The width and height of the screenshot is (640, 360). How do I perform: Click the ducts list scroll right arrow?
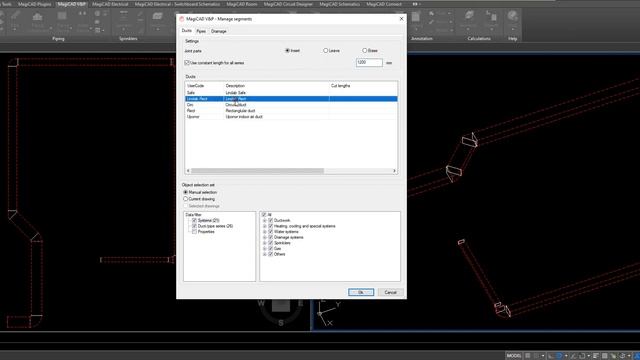(x=394, y=171)
